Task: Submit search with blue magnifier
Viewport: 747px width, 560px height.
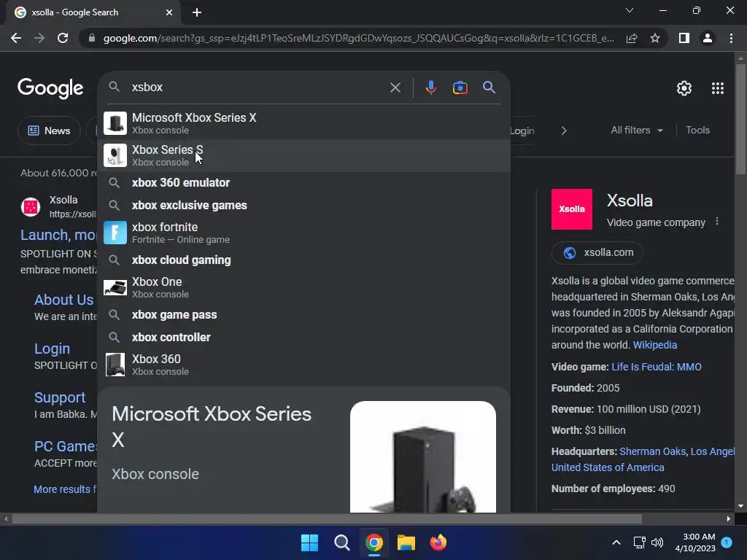Action: 489,87
